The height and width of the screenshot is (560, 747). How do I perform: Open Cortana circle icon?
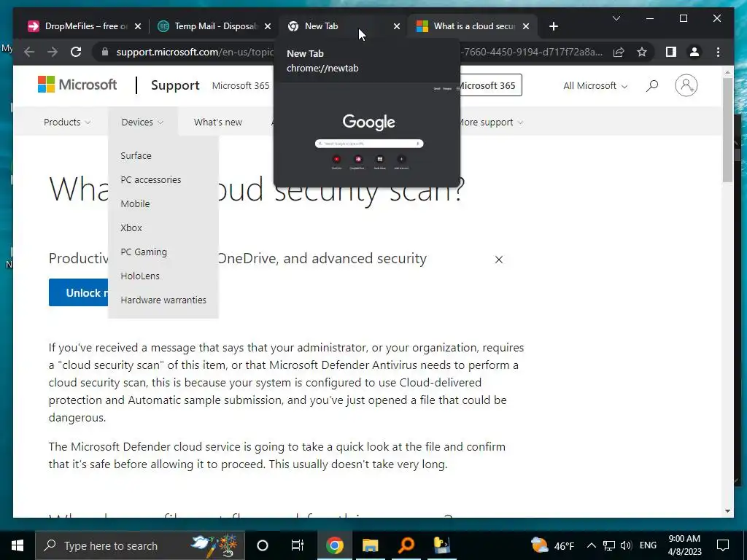point(262,545)
